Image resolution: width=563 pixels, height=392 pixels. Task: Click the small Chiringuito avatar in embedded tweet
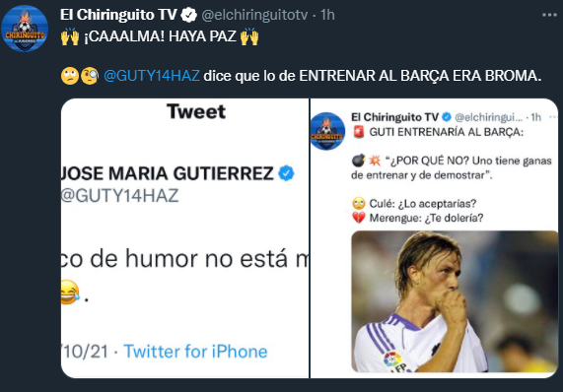tap(327, 131)
